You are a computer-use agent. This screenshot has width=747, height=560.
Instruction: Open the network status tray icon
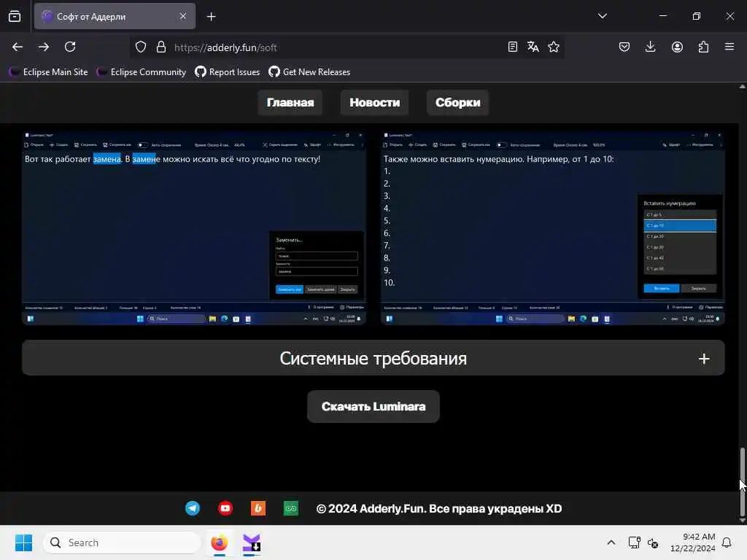click(x=634, y=542)
